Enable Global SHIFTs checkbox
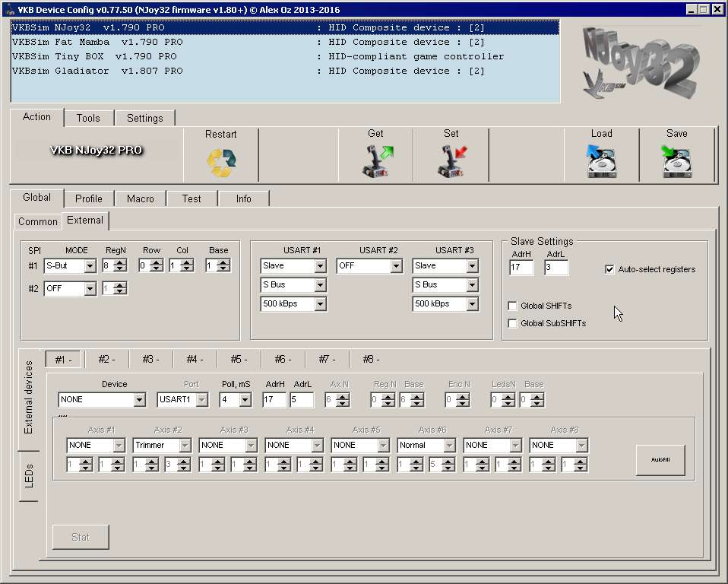The image size is (728, 584). tap(513, 306)
